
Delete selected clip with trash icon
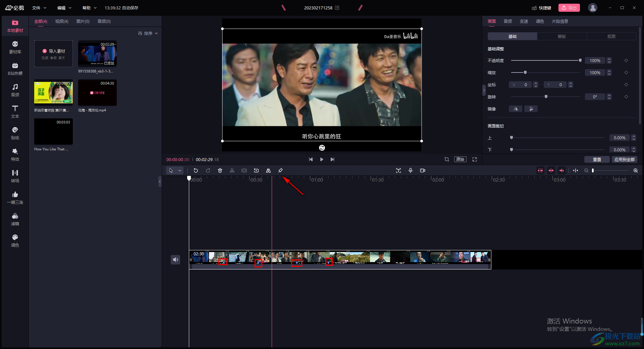[220, 170]
